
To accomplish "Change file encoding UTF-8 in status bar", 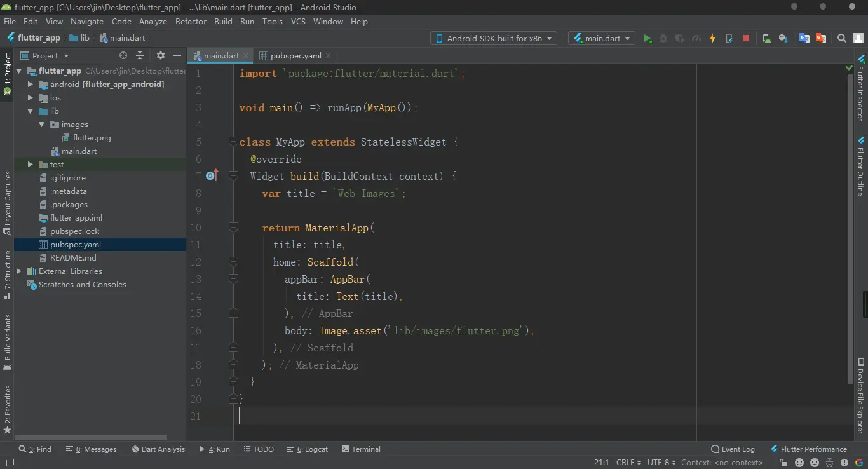I will (661, 463).
